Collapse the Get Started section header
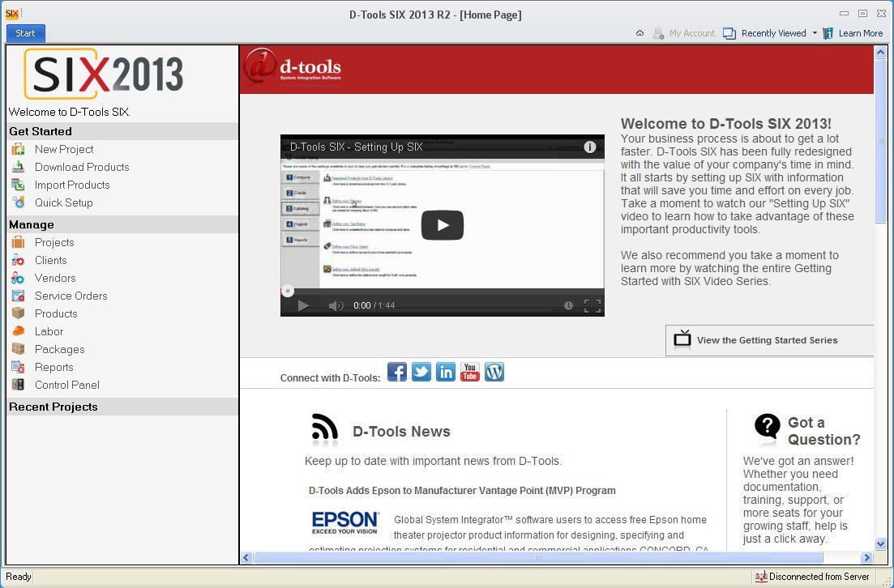 pos(122,130)
